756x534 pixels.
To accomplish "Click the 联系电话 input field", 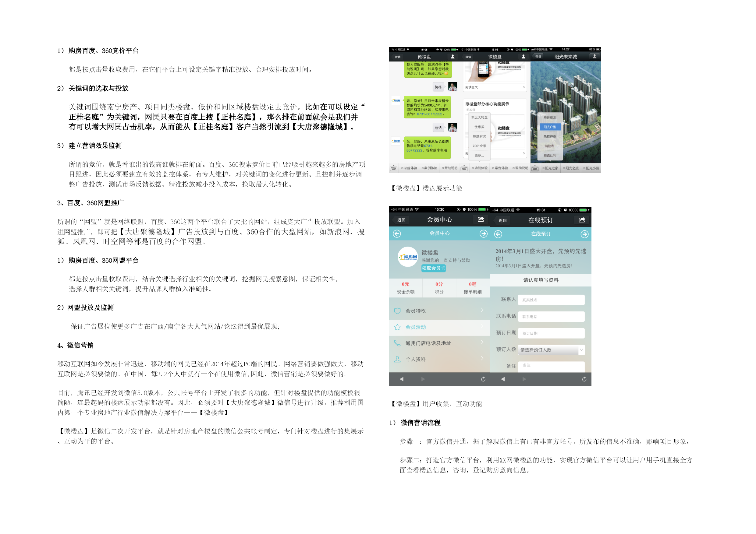I will pyautogui.click(x=551, y=317).
